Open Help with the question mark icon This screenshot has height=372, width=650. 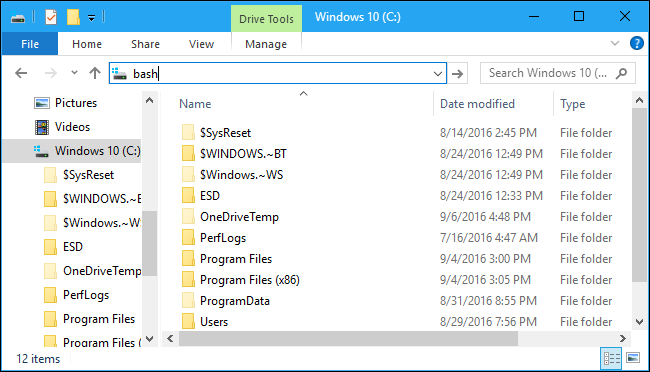pyautogui.click(x=636, y=43)
